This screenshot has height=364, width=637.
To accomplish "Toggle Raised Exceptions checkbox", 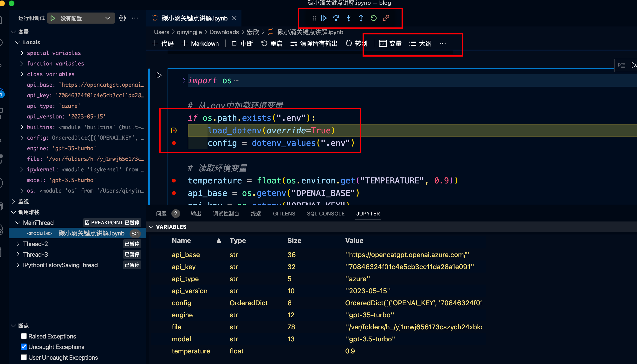I will tap(24, 336).
